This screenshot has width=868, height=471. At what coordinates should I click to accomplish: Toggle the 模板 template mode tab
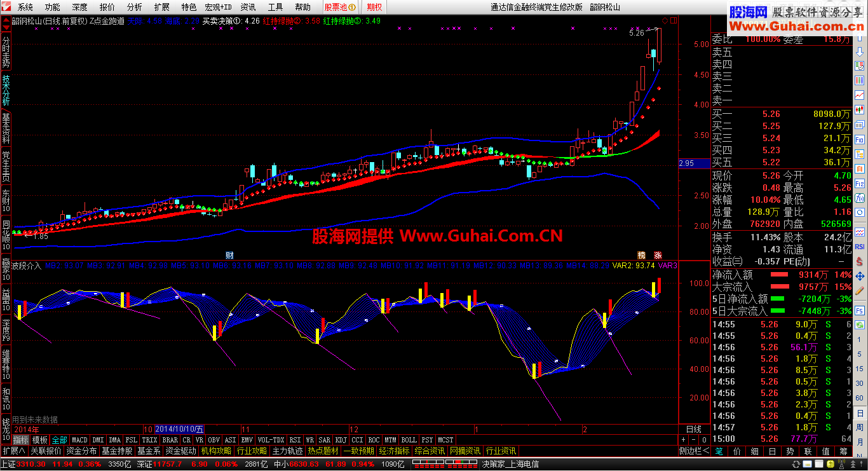(40, 440)
